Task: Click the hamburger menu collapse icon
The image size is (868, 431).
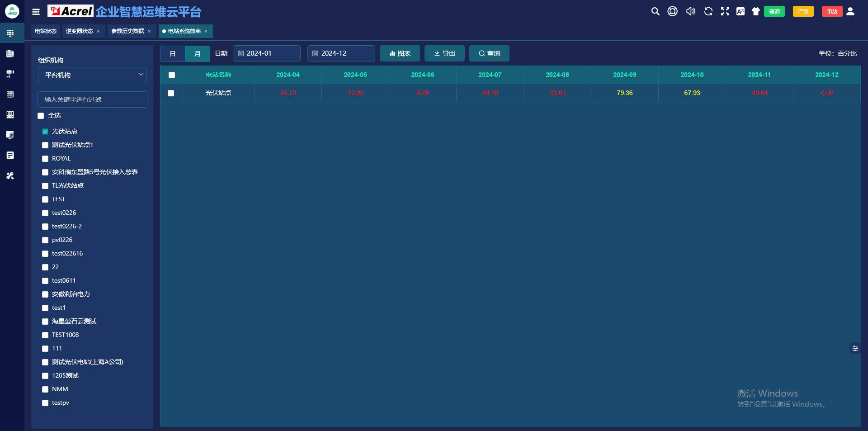Action: point(36,12)
